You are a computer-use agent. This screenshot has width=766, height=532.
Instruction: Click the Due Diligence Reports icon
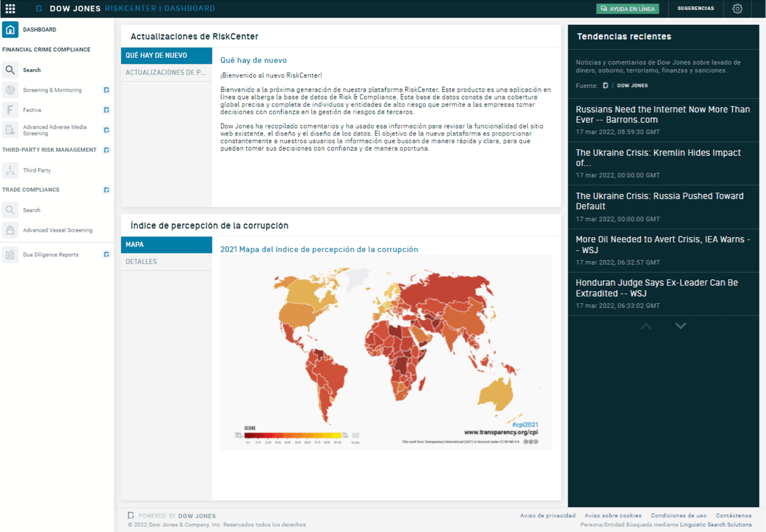pyautogui.click(x=10, y=255)
